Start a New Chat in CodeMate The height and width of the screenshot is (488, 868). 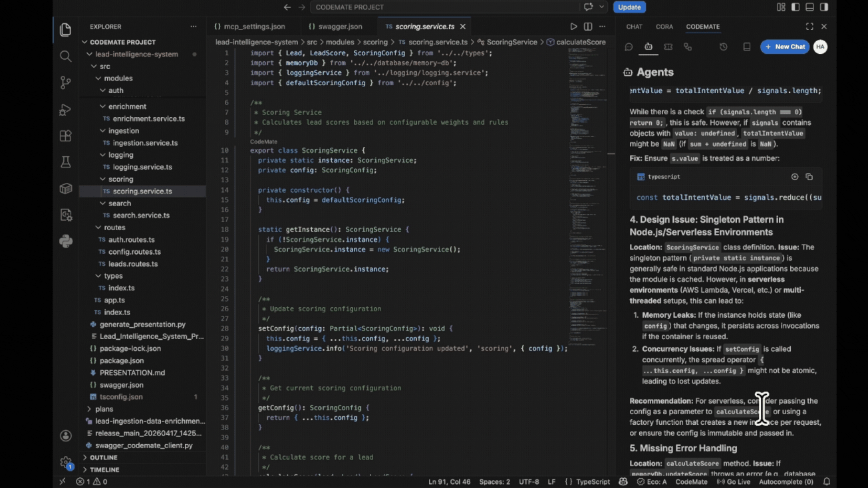(x=785, y=47)
